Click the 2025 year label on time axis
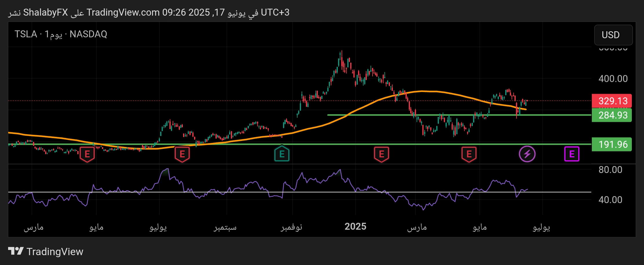The image size is (644, 265). [x=355, y=227]
